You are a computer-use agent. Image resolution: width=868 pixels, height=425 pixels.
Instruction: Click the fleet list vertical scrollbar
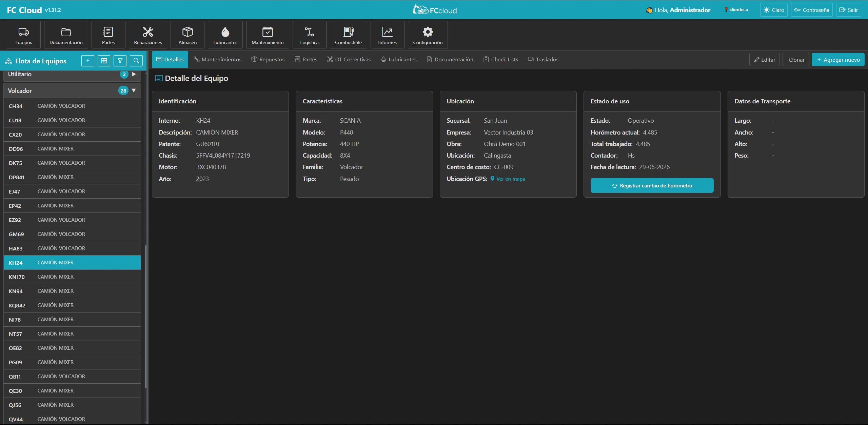(146, 317)
